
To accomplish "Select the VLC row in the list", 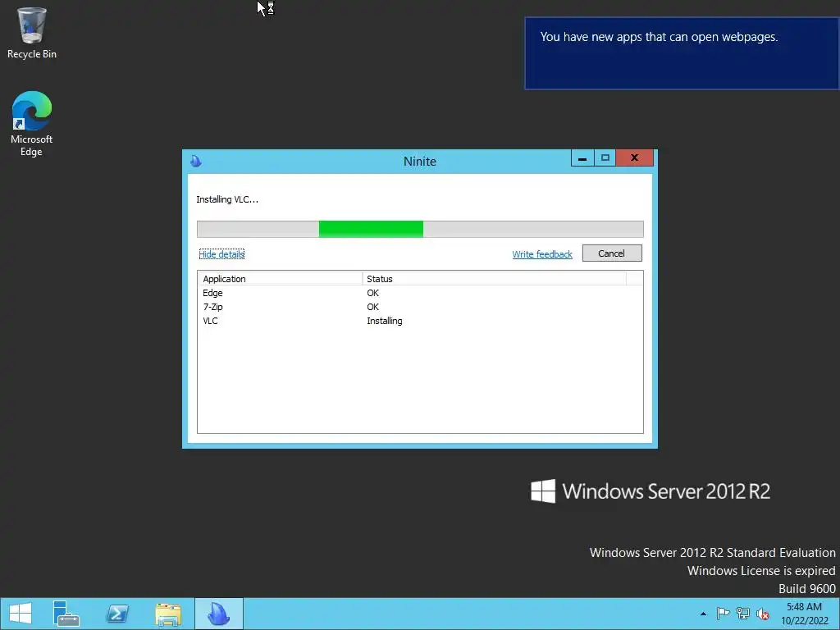I will click(x=420, y=321).
